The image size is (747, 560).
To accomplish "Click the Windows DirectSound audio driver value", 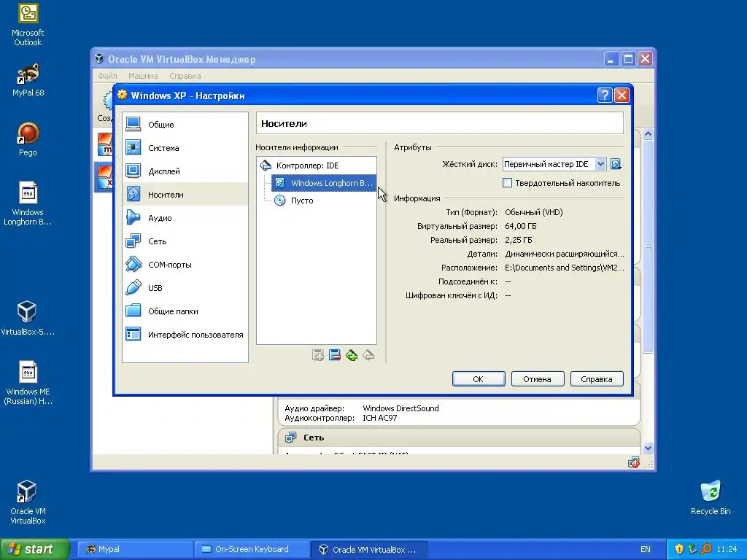I will [x=400, y=408].
